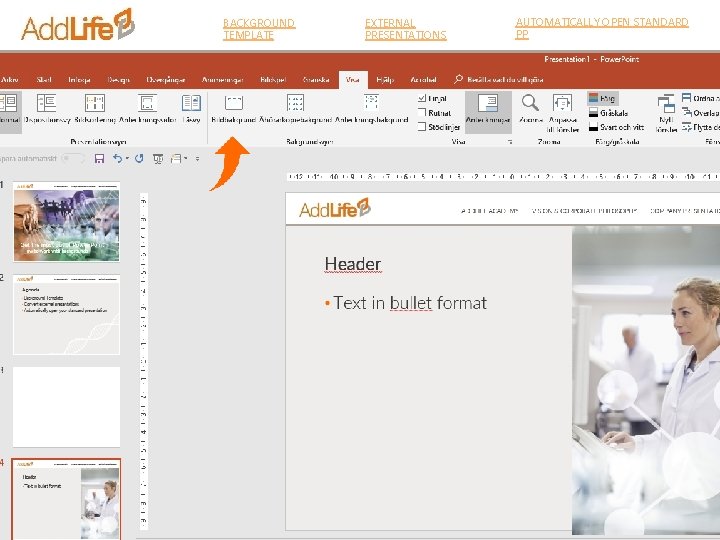Viewport: 720px width, 540px height.
Task: Uncheck the Linjal ruler checkbox
Action: [x=422, y=98]
